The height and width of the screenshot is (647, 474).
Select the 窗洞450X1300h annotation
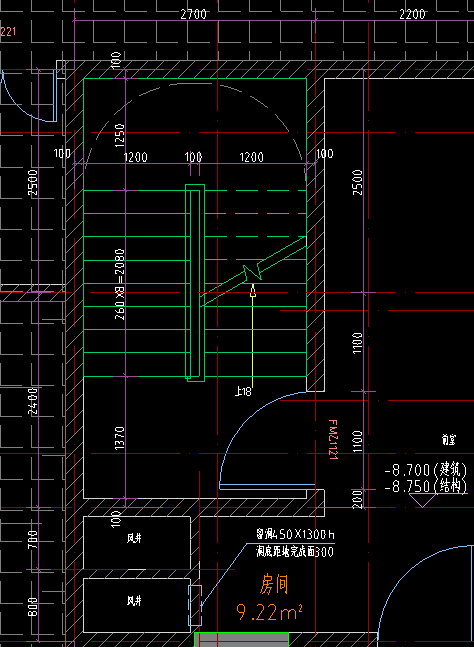[295, 535]
